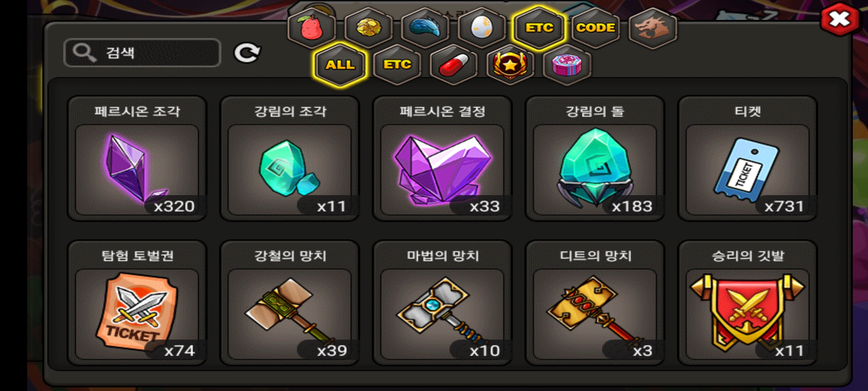Choose the ETC sub-filter hexagon
Screen dimensions: 868x391
point(397,65)
